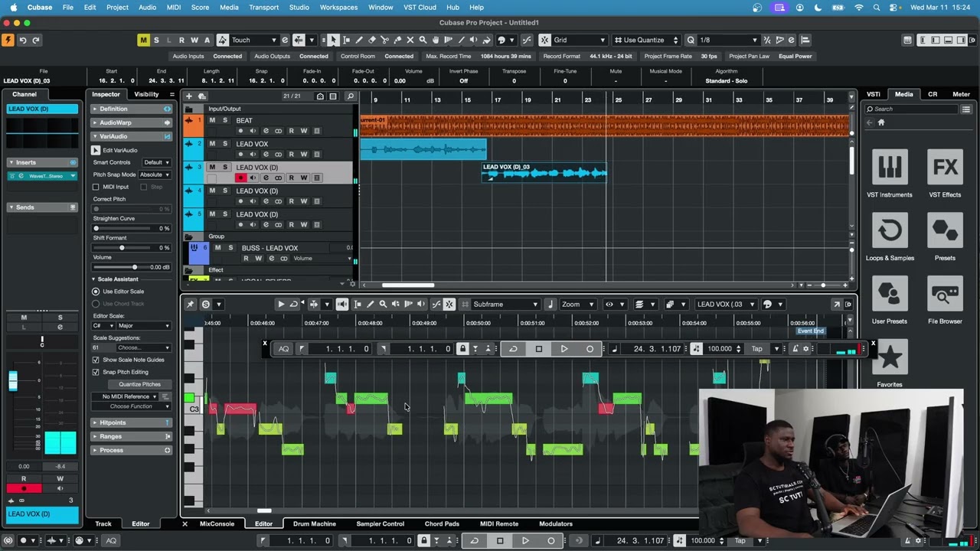Click play in the floating transport bar
Image resolution: width=980 pixels, height=551 pixels.
pos(564,349)
